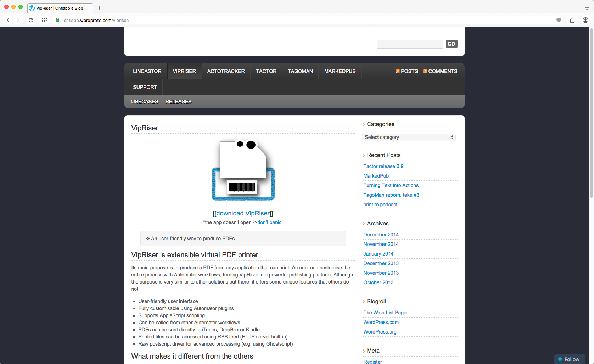
Task: Click the Recent Posts sidebar heading
Action: pyautogui.click(x=384, y=155)
